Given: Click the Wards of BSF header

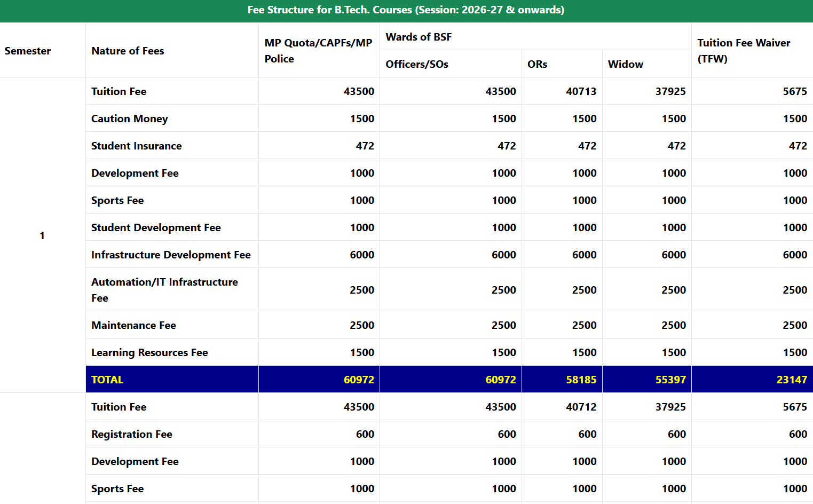Looking at the screenshot, I should [419, 37].
